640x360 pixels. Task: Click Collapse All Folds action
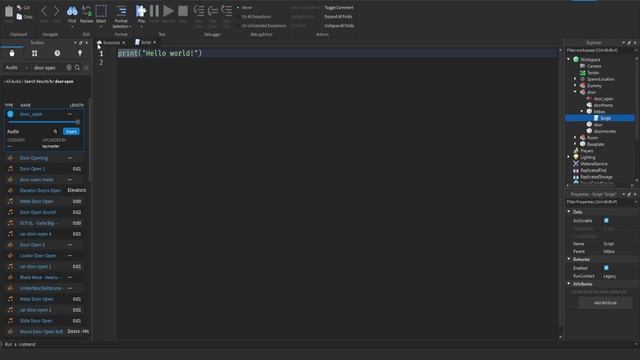tap(339, 26)
